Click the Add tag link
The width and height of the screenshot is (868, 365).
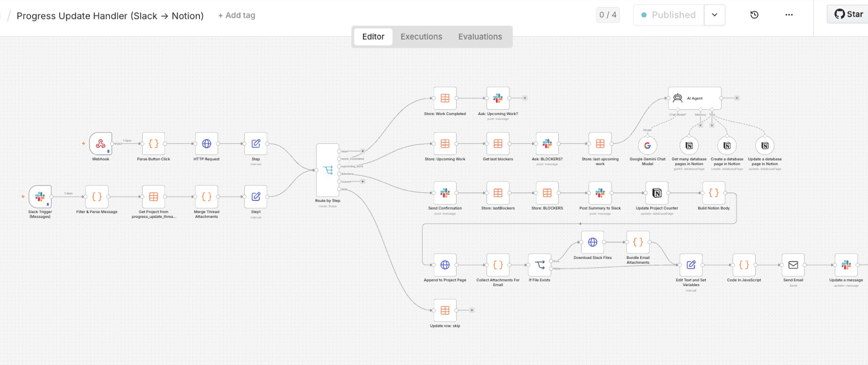point(237,16)
